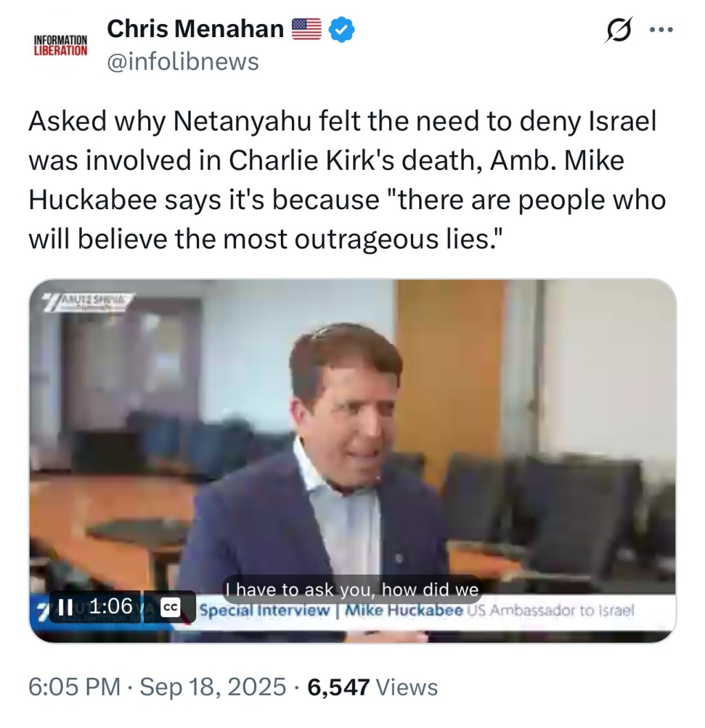The height and width of the screenshot is (728, 705).
Task: Pause the video with the pause control
Action: pos(65,607)
